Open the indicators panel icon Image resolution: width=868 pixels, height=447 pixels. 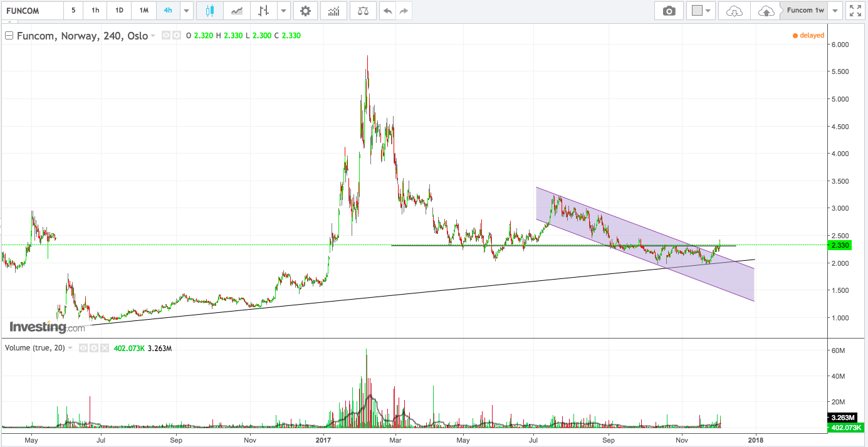click(x=334, y=11)
